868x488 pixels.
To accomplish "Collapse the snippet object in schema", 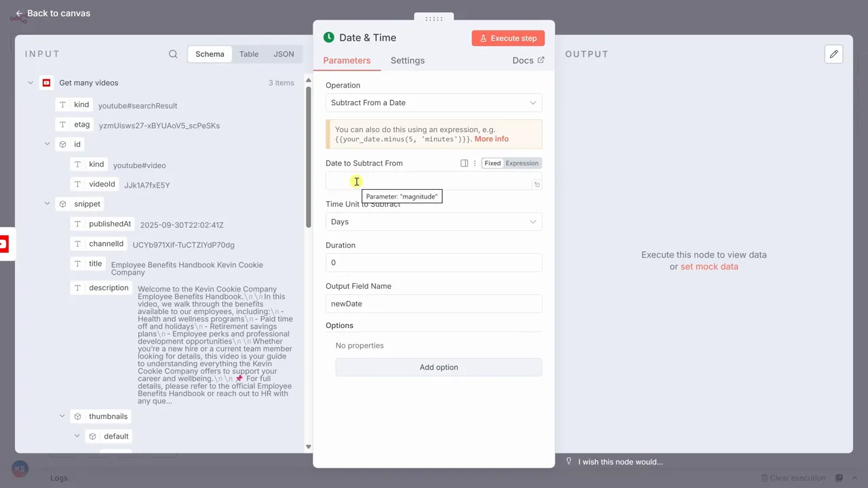I will tap(47, 204).
